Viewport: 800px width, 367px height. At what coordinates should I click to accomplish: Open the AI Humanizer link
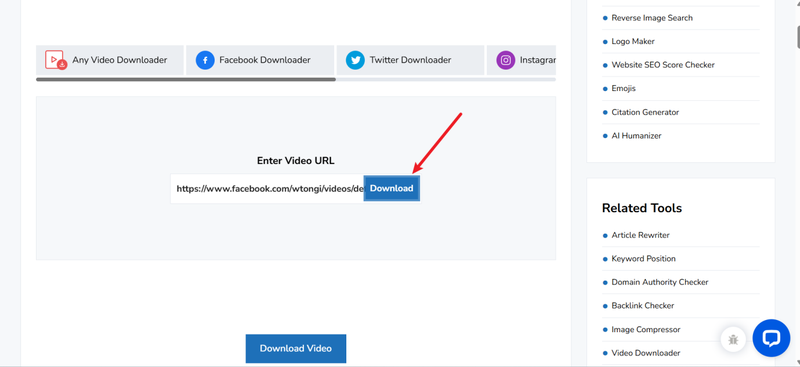(x=636, y=136)
